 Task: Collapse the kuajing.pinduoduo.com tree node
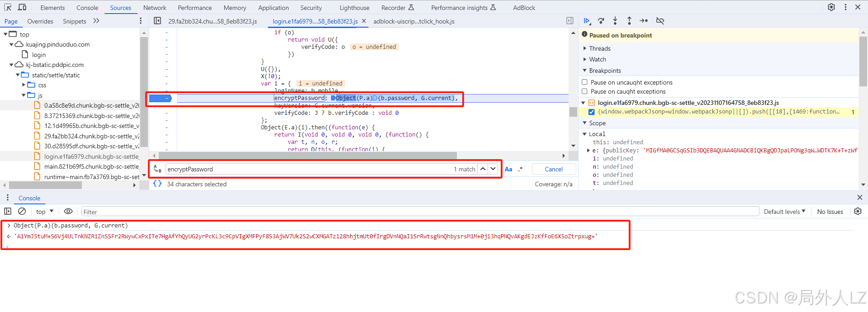click(11, 44)
